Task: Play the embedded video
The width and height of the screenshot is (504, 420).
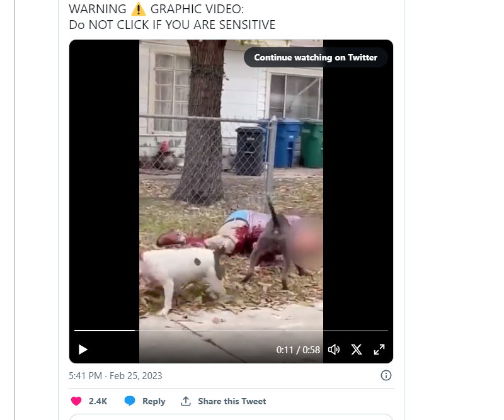Action: [x=83, y=349]
